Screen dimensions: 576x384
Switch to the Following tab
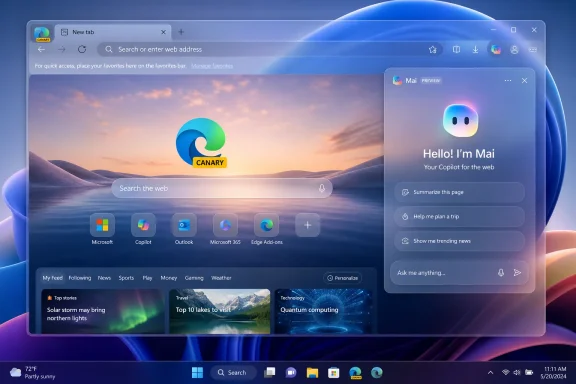point(80,278)
